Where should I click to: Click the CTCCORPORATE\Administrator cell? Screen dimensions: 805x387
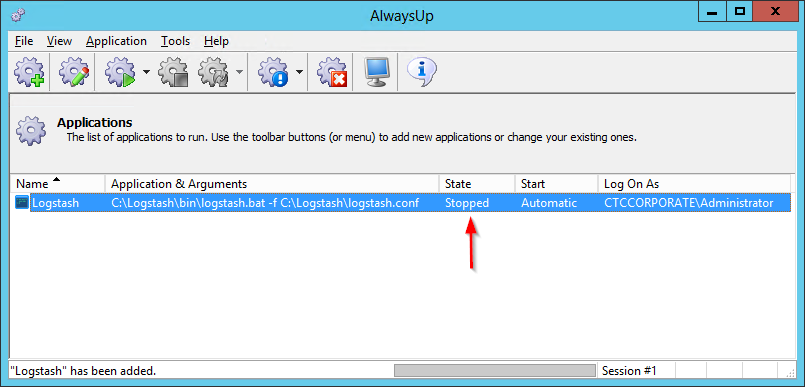688,203
